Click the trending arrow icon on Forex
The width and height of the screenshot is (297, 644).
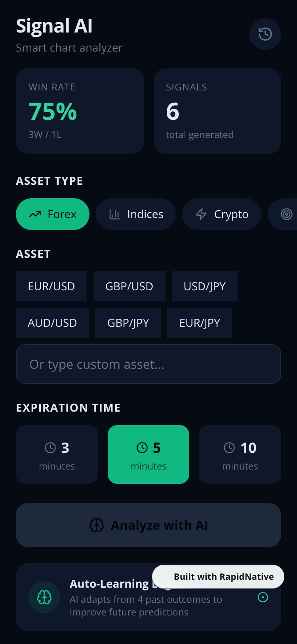coord(35,214)
